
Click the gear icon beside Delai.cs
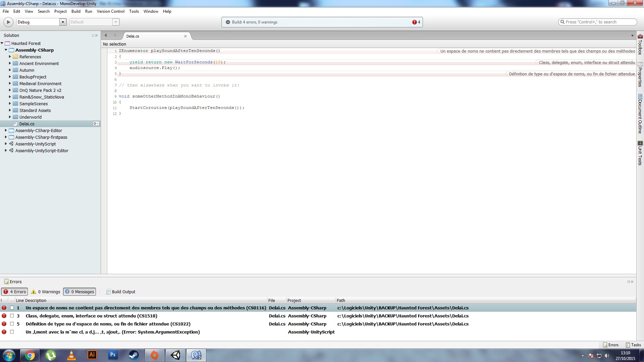[96, 124]
